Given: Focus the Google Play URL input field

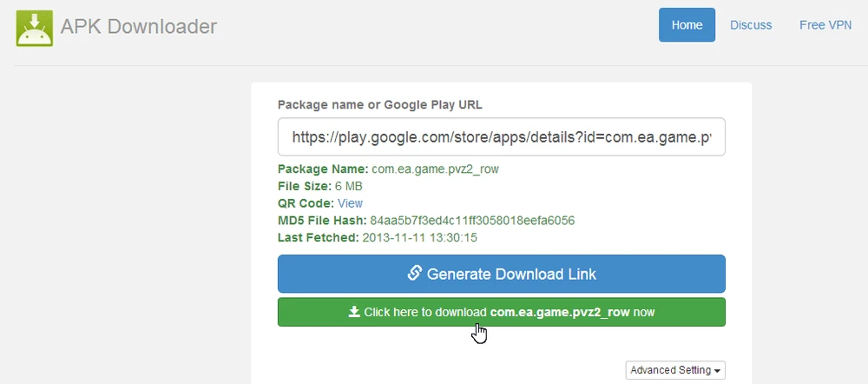Looking at the screenshot, I should (501, 136).
